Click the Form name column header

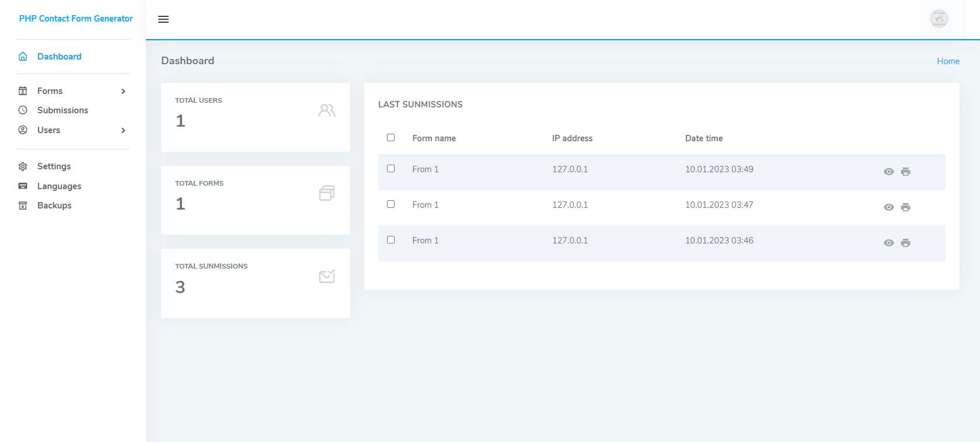[434, 138]
